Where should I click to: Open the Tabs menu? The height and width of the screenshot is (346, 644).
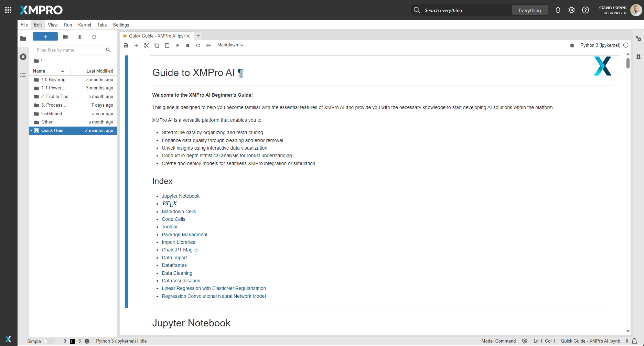pos(102,25)
